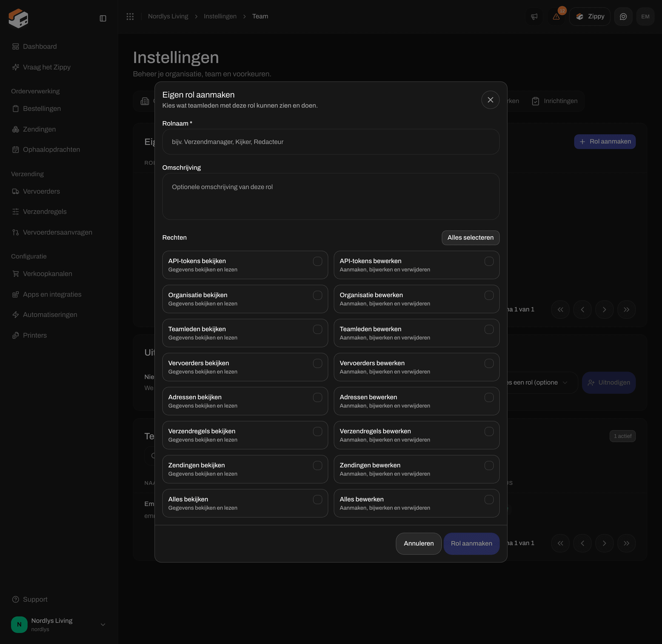662x644 pixels.
Task: Open Bestellingen in sidebar
Action: (37, 109)
